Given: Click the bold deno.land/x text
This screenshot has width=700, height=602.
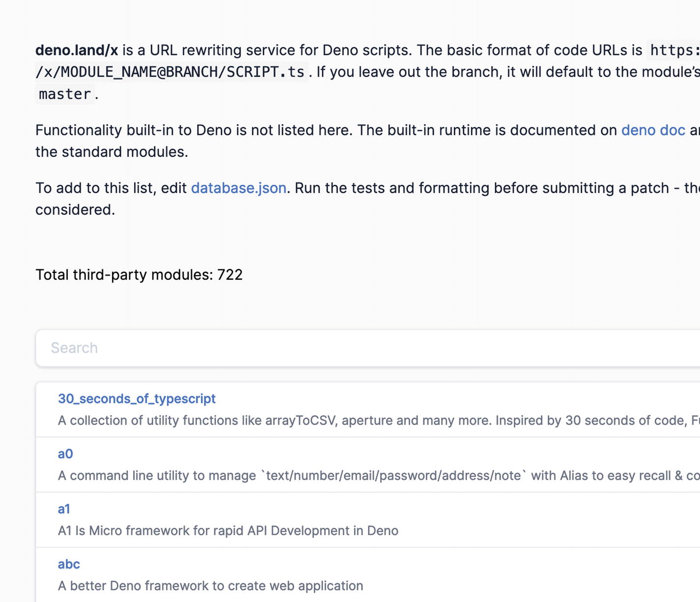Looking at the screenshot, I should click(77, 50).
